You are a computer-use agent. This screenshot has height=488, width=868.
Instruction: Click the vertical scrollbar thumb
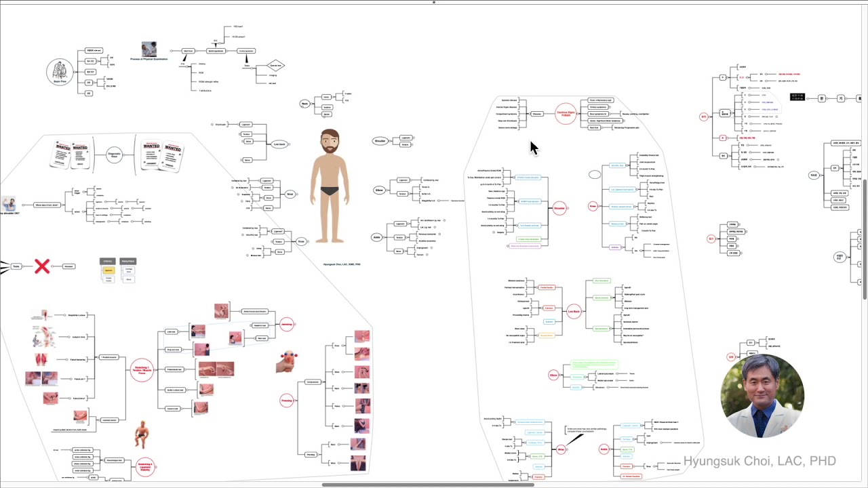point(865,240)
